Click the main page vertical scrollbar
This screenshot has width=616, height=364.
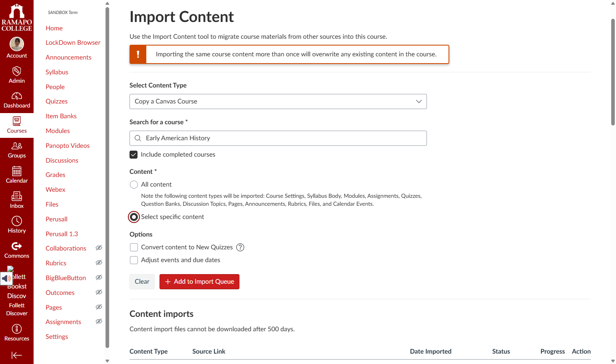pyautogui.click(x=613, y=72)
